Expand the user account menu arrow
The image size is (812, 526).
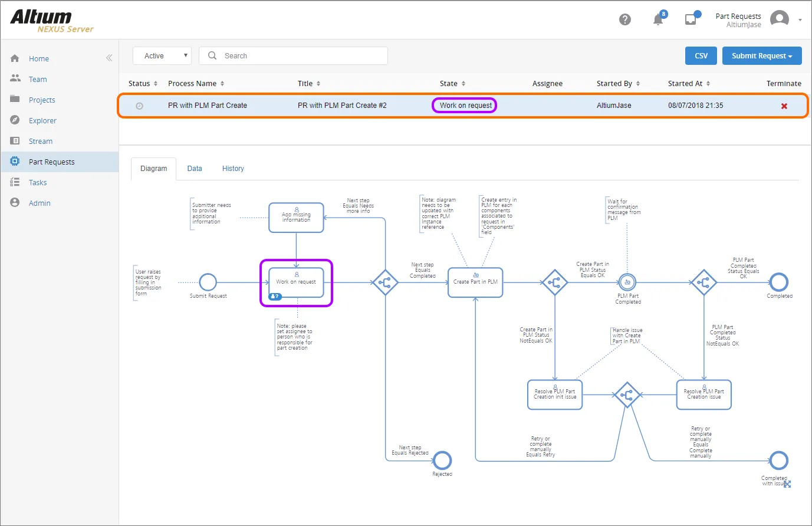800,20
